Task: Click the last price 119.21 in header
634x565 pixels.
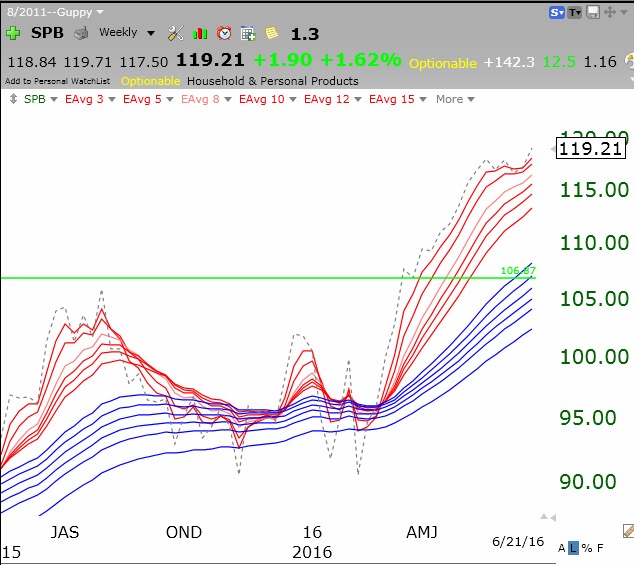Action: (210, 60)
